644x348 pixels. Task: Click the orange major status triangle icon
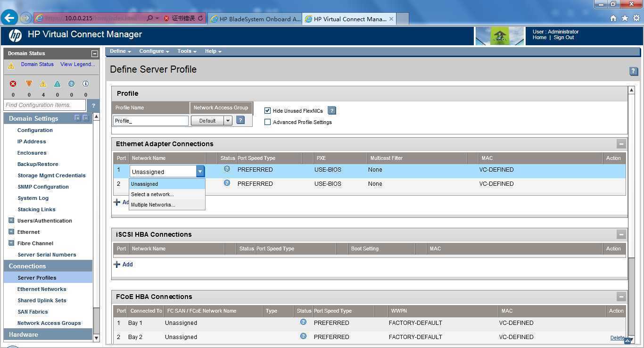tap(29, 83)
